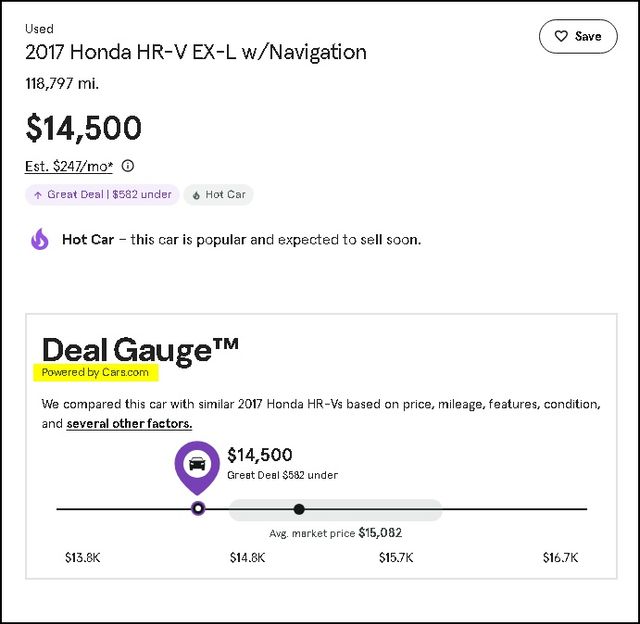This screenshot has width=640, height=624.
Task: Open the Est. $247/mo payment link
Action: click(69, 167)
